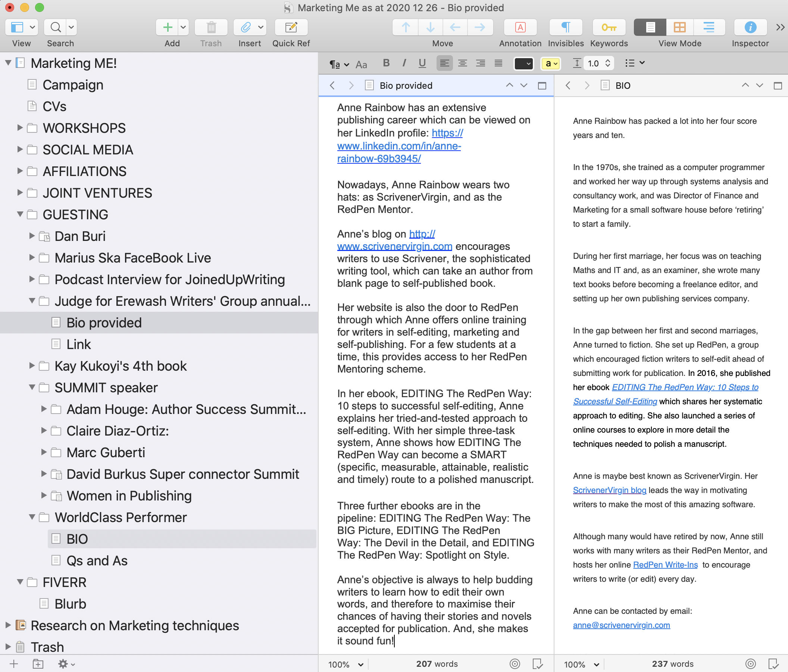Viewport: 788px width, 672px height.
Task: Switch to Corkboard view mode
Action: pos(679,27)
